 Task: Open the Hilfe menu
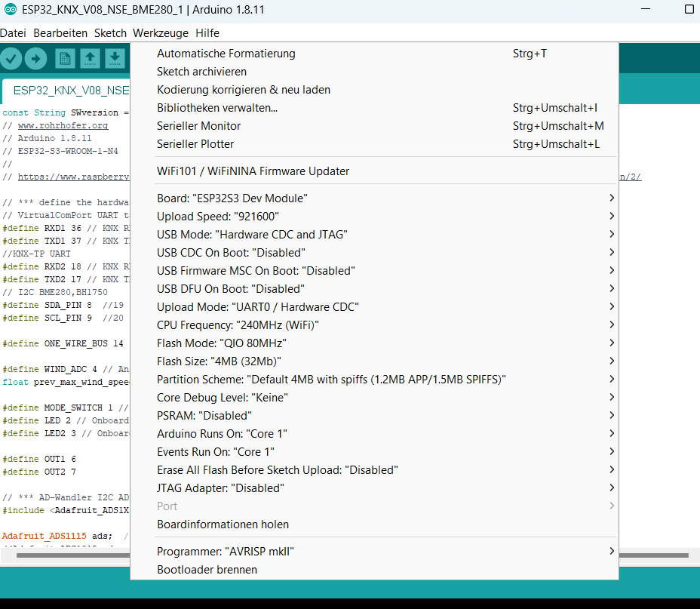pyautogui.click(x=207, y=33)
